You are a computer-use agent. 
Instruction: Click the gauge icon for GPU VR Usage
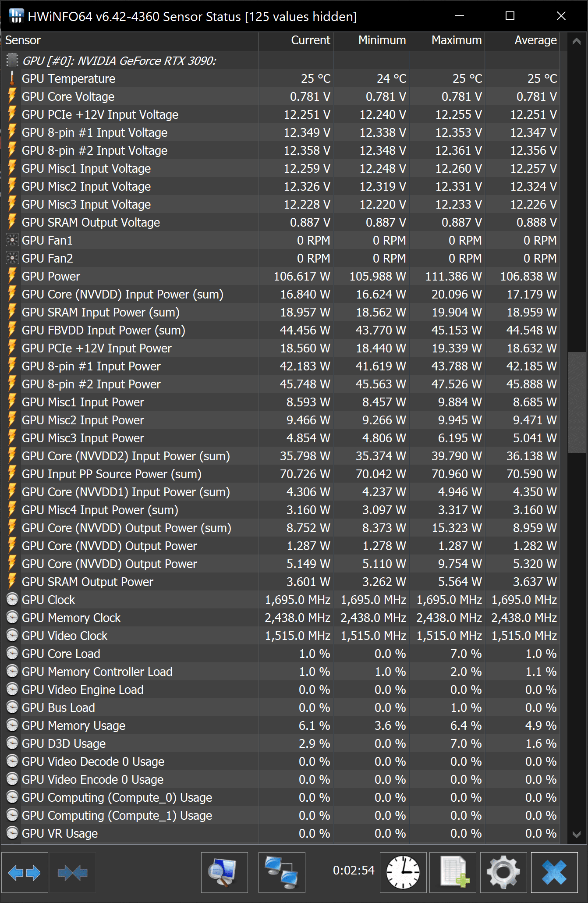coord(12,833)
